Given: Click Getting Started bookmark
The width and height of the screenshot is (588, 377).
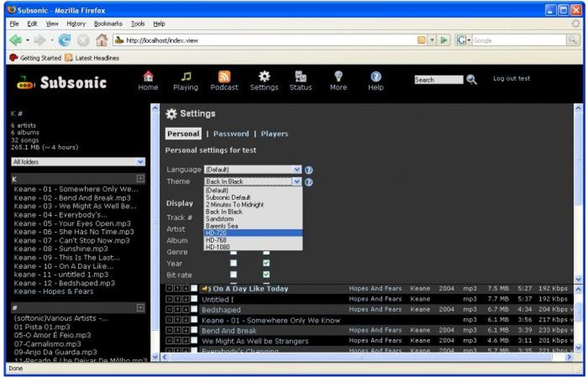Looking at the screenshot, I should [35, 58].
